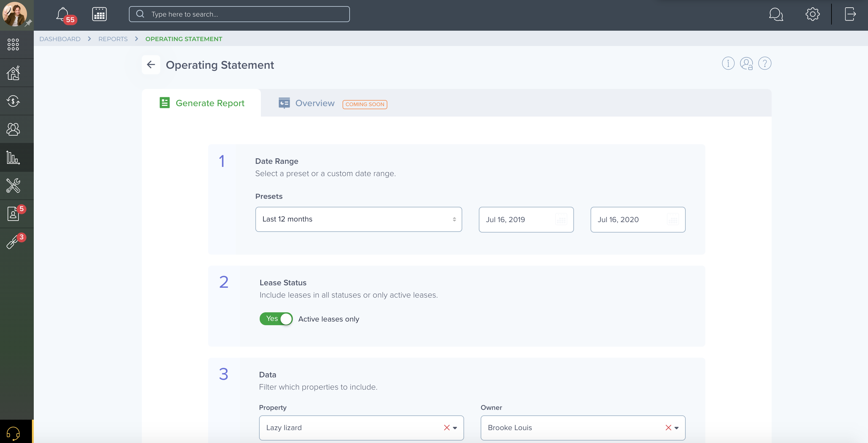Click the info circle icon
This screenshot has height=443, width=868.
(x=728, y=63)
